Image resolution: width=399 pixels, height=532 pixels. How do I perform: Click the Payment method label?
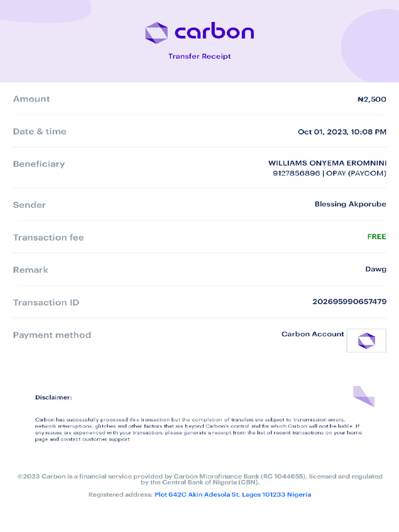coord(52,335)
